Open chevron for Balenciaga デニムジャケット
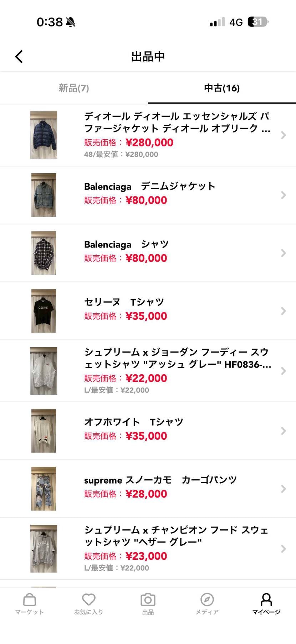Viewport: 296px width, 644px height. (x=284, y=195)
